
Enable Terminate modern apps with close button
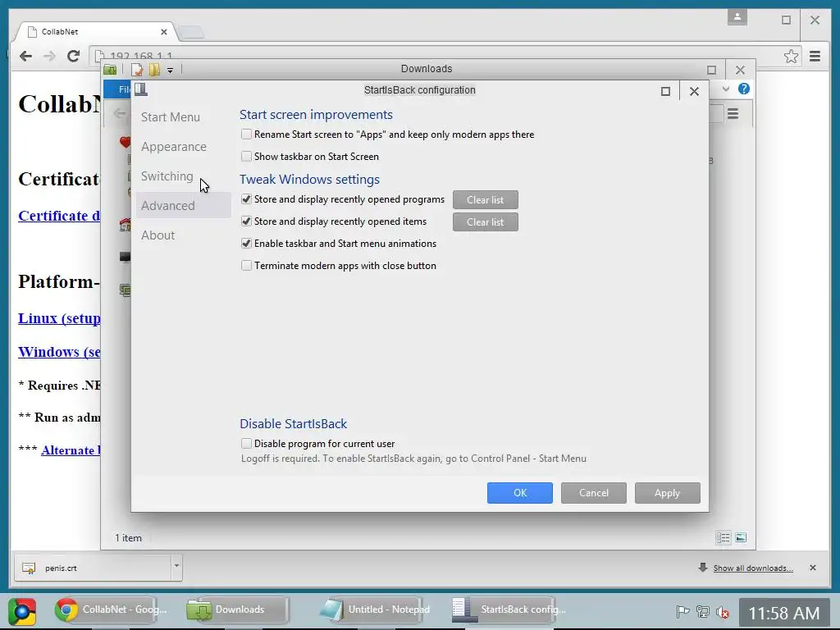(246, 266)
